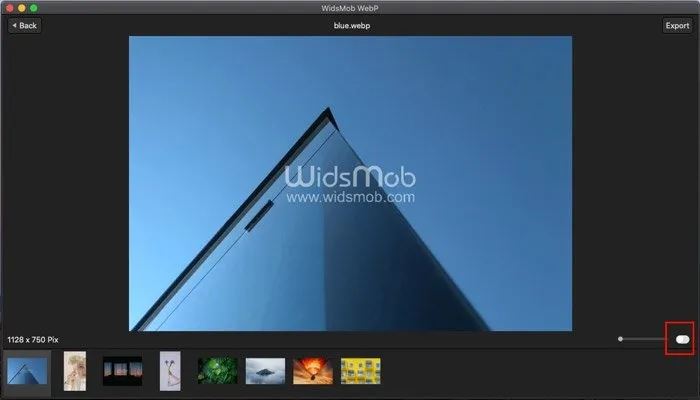
Task: Click the yellow minimize window button
Action: click(x=21, y=8)
